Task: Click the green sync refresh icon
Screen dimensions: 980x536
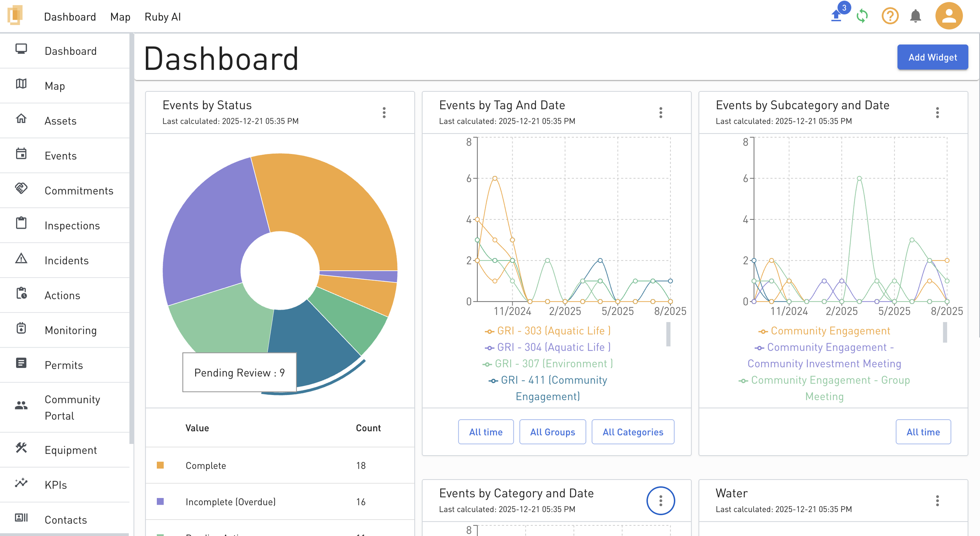Action: pyautogui.click(x=862, y=16)
